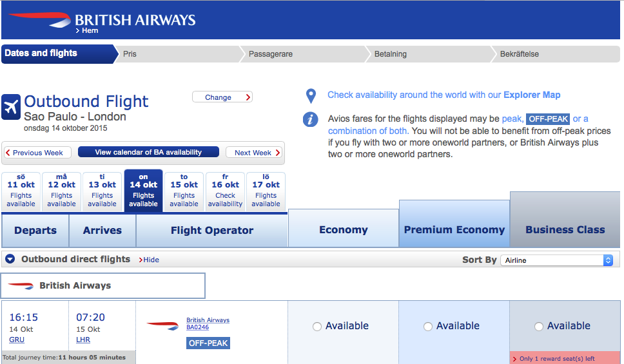Screen dimensions: 624x364
Task: Click Hide next to Outbound direct flights
Action: tap(151, 260)
